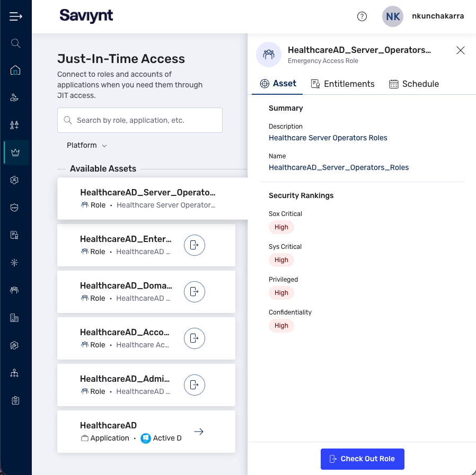Screen dimensions: 476x475
Task: Open the badge-shaped user sidebar icon
Action: tap(14, 180)
